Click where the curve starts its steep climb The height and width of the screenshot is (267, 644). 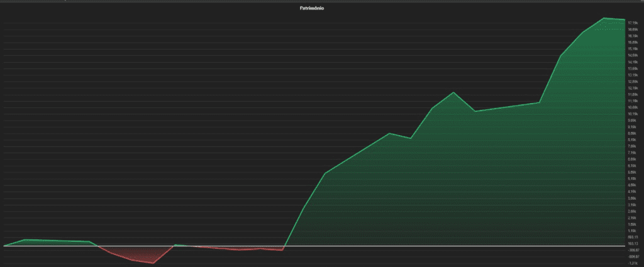[283, 249]
